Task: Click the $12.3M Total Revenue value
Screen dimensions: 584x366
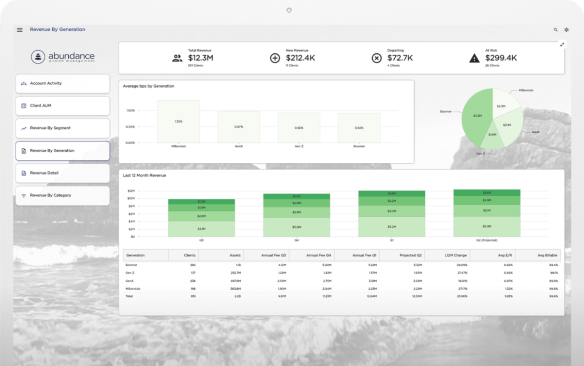Action: coord(200,58)
